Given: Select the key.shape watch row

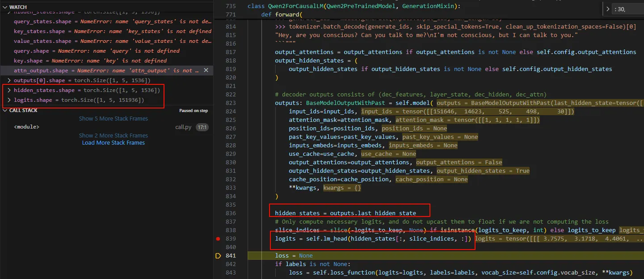Looking at the screenshot, I should pos(106,61).
